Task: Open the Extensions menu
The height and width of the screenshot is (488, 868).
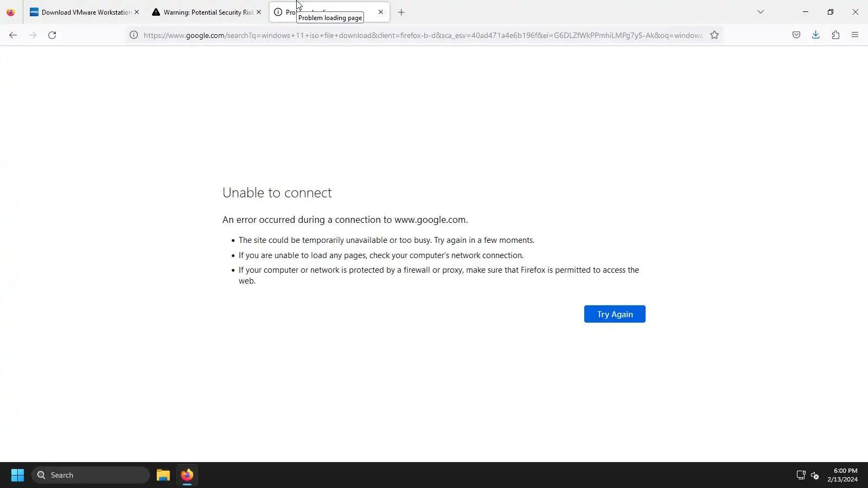Action: 835,35
